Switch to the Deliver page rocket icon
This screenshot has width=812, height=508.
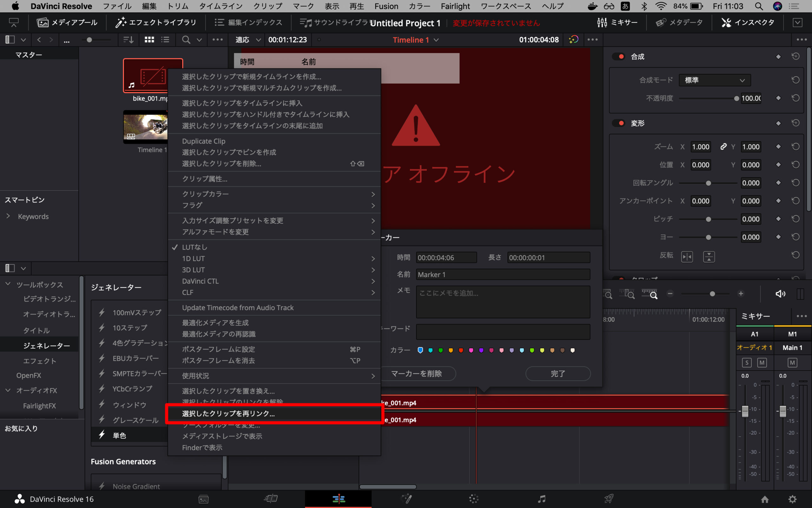(609, 498)
